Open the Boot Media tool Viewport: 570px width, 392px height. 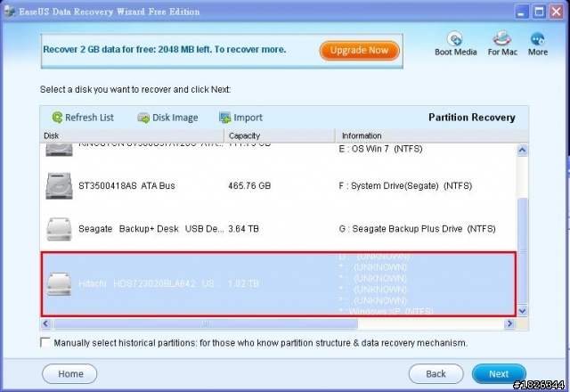click(455, 44)
